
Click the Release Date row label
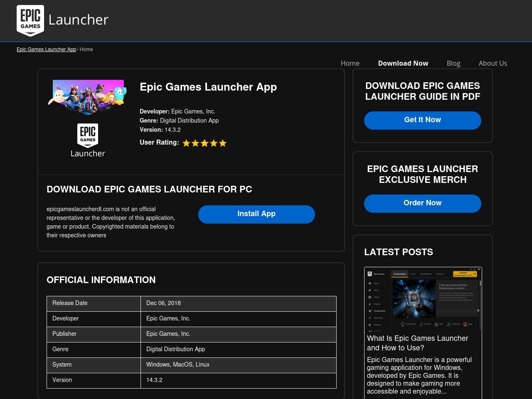70,303
